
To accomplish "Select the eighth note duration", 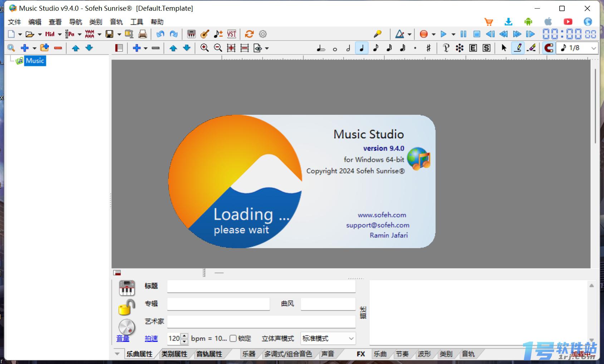I will [x=375, y=48].
